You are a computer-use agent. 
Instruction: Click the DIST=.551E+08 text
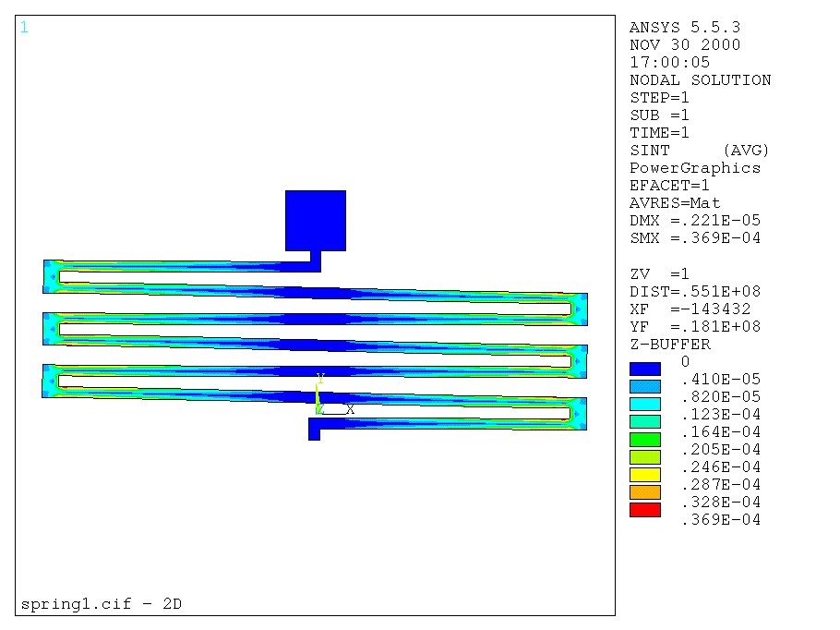(695, 292)
